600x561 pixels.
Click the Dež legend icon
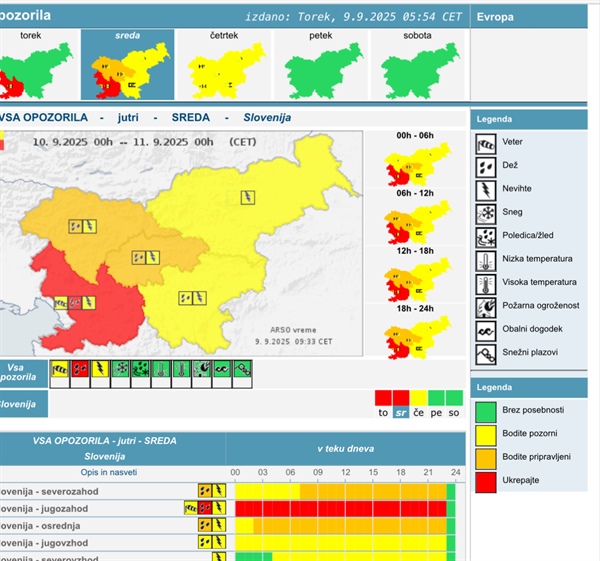(x=486, y=167)
